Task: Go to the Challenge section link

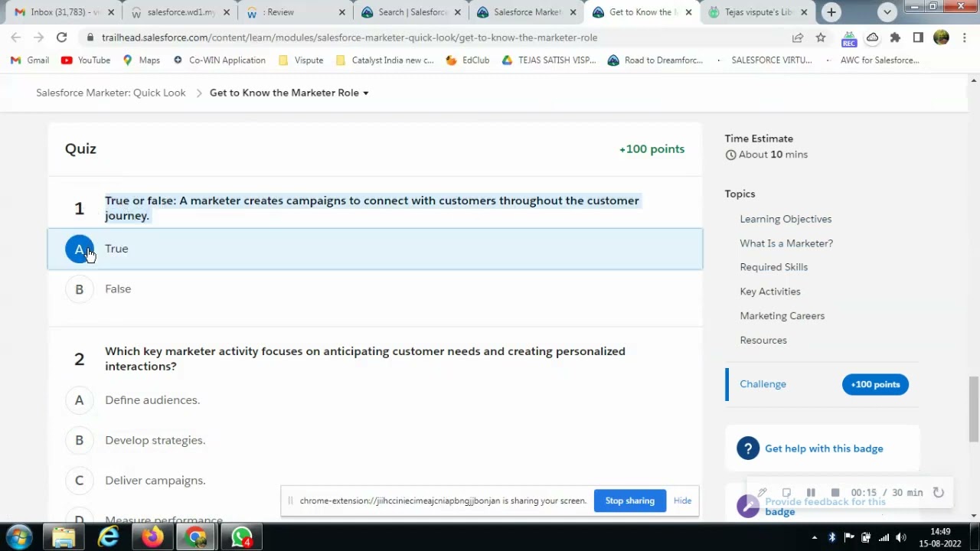Action: (x=763, y=384)
